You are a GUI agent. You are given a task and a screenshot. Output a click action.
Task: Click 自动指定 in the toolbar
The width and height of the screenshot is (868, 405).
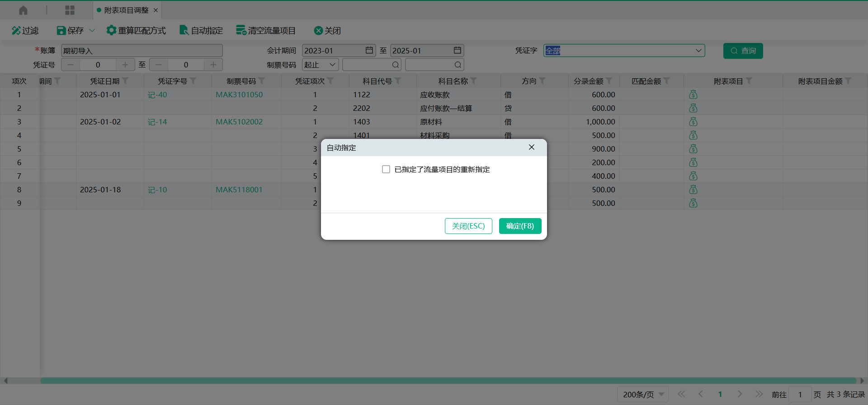click(x=201, y=30)
